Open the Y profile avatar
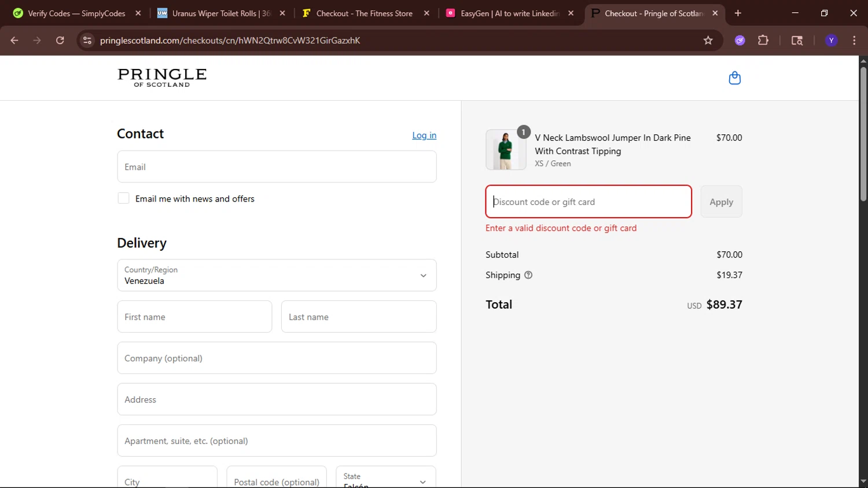This screenshot has width=868, height=488. [832, 40]
